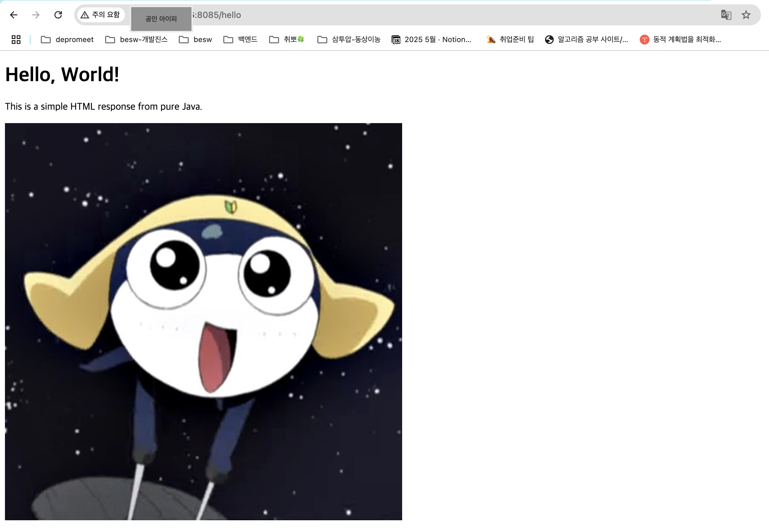Click the Keroro cartoon image

tap(203, 321)
